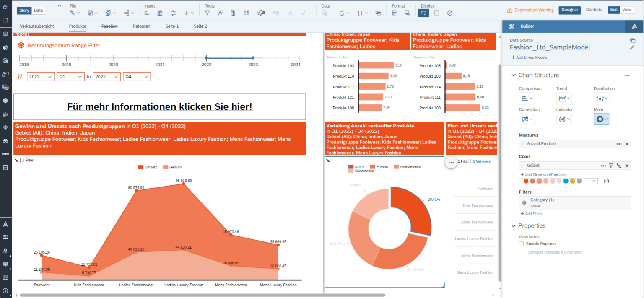
Task: Click the pencil icon to edit data source
Action: pyautogui.click(x=632, y=48)
